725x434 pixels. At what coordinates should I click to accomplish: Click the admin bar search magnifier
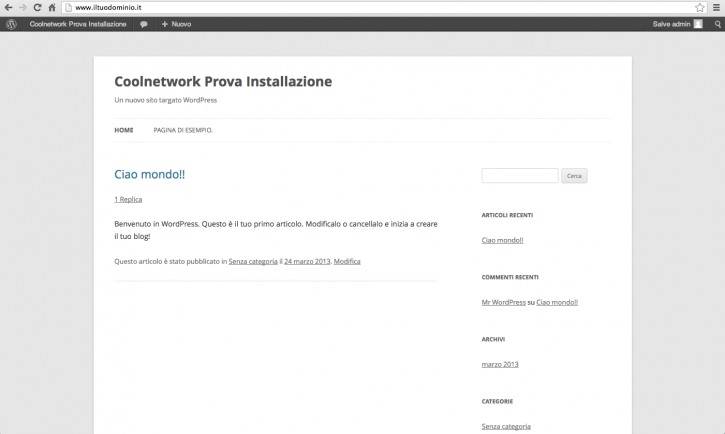718,24
